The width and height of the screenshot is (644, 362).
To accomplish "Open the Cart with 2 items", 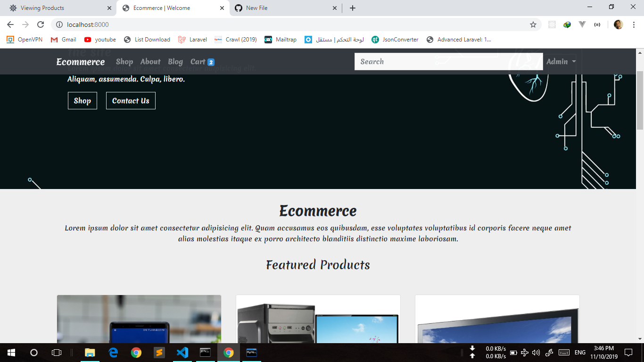I will tap(202, 62).
